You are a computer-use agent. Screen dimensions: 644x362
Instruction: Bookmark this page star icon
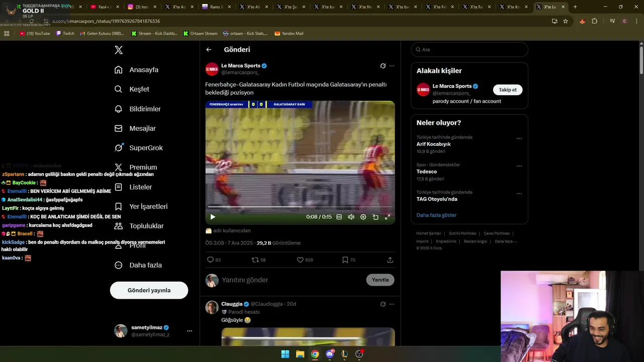pos(566,21)
